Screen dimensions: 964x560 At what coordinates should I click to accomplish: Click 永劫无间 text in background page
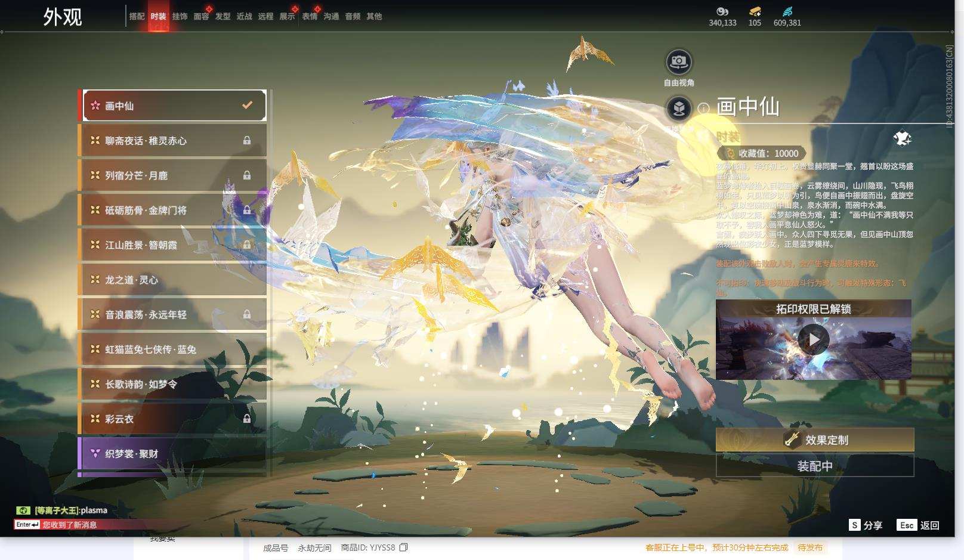pyautogui.click(x=314, y=547)
